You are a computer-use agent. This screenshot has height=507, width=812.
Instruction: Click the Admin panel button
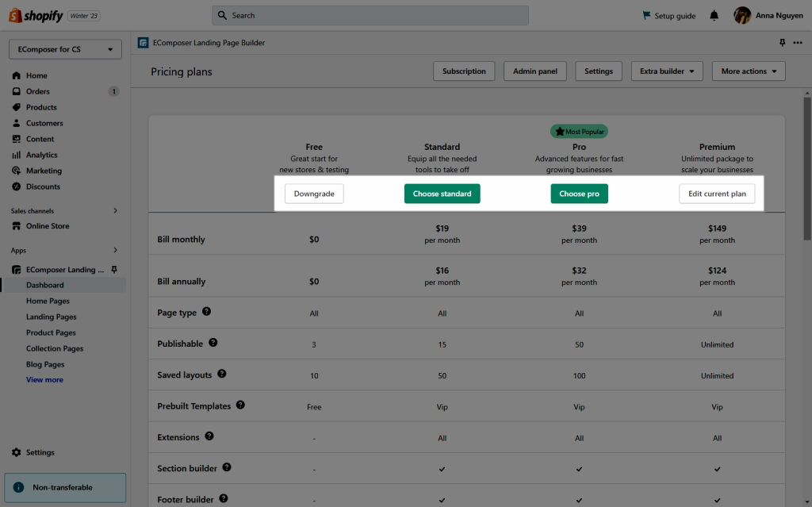click(535, 71)
